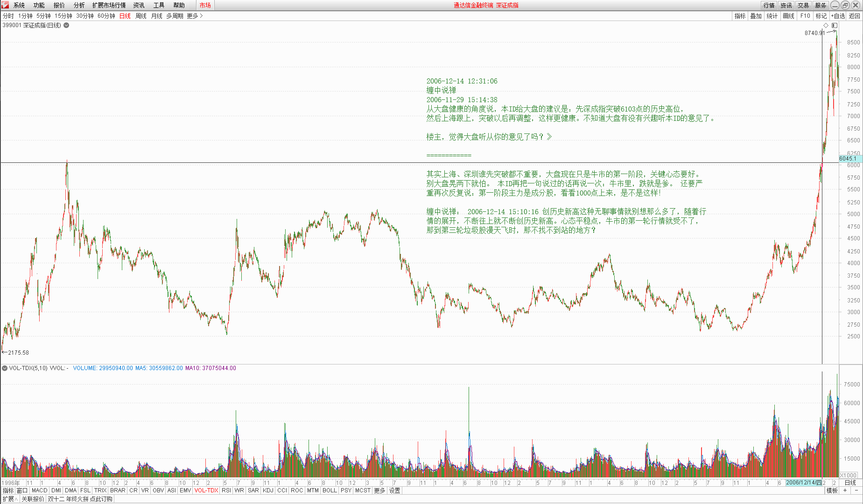Viewport: 863px width, 504px height.
Task: Switch to 周线 weekly chart
Action: coord(140,15)
